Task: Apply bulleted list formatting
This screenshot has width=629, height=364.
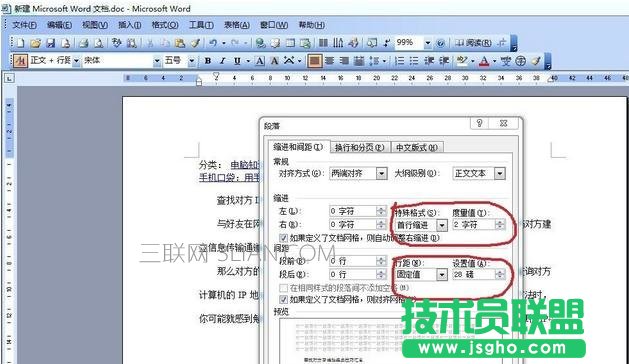Action: coord(414,61)
